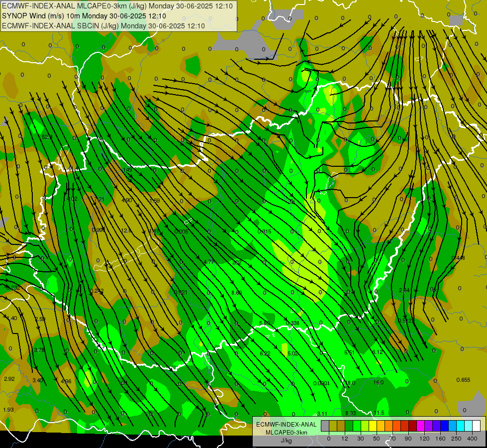
Task: Click the legend scale value 400
Action: pos(472,439)
